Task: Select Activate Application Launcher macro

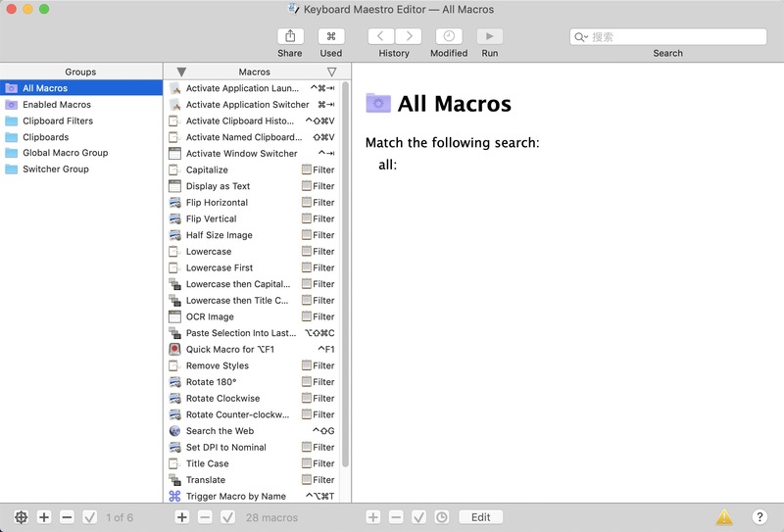Action: coord(253,88)
